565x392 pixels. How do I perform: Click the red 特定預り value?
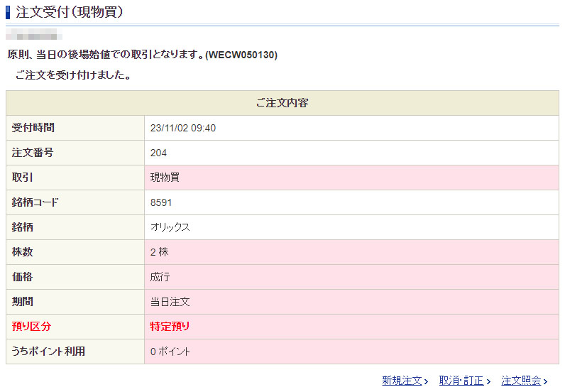click(170, 327)
